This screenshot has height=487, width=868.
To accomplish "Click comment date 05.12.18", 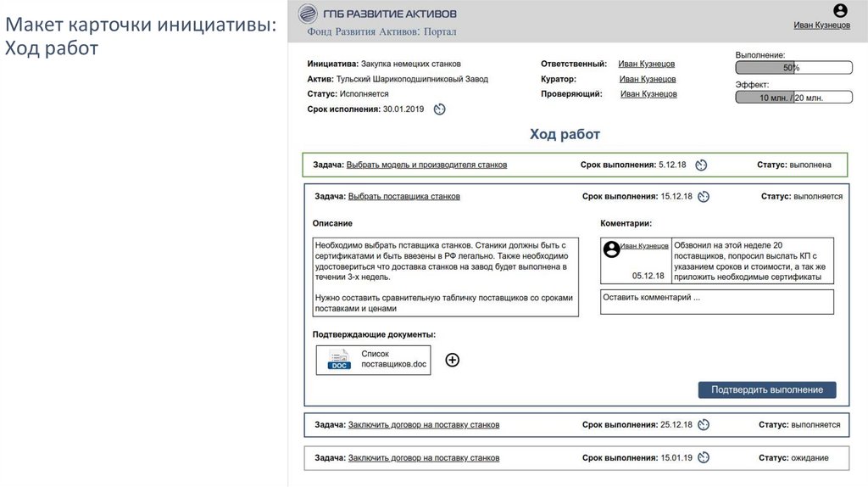I will pos(648,276).
